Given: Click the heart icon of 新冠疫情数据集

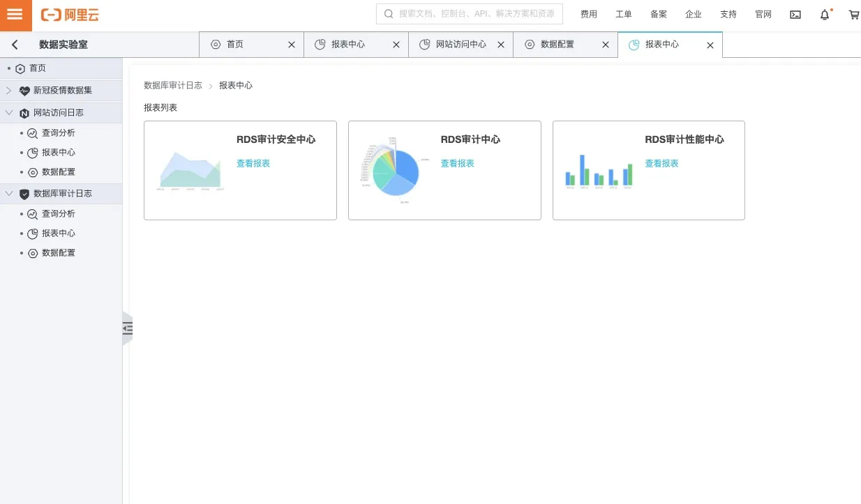Looking at the screenshot, I should pyautogui.click(x=24, y=91).
